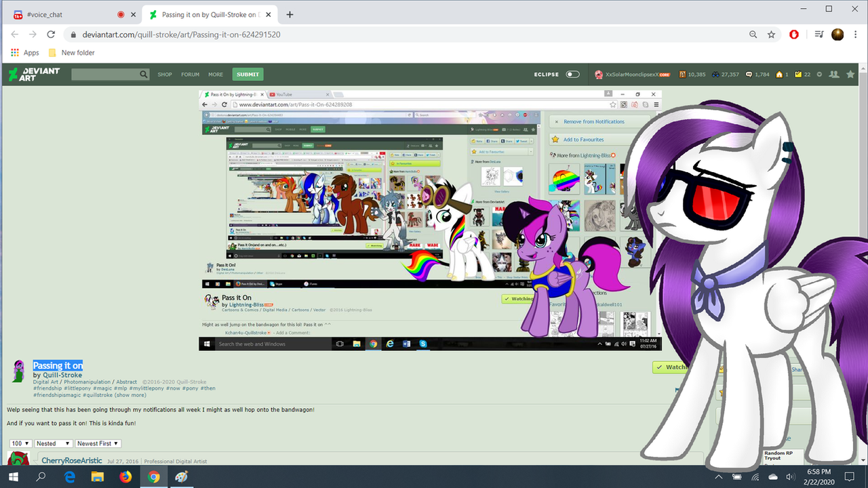Open the Apps bookmarks shortcut
The image size is (868, 488).
(x=24, y=52)
